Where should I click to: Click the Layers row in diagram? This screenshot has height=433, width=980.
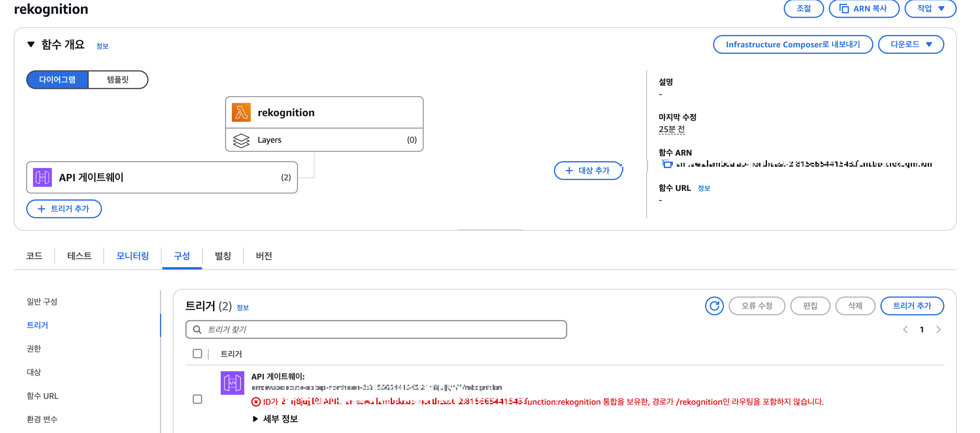click(324, 140)
